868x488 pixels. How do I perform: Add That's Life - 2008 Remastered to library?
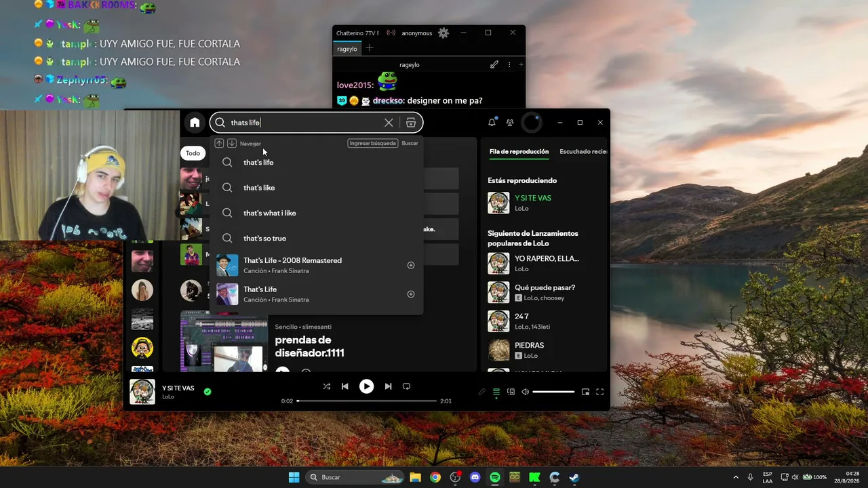pos(411,266)
